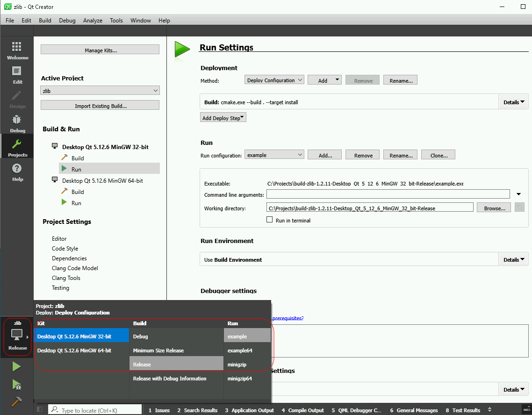Click the Browse... working directory button
The image size is (532, 415).
coord(494,207)
